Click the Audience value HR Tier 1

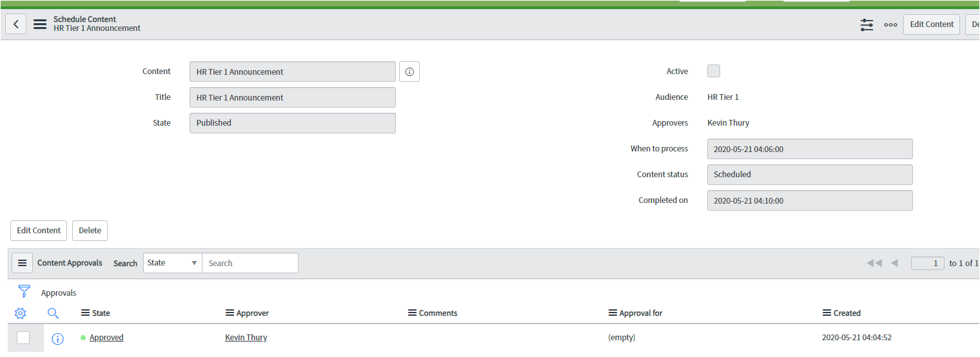click(x=723, y=97)
